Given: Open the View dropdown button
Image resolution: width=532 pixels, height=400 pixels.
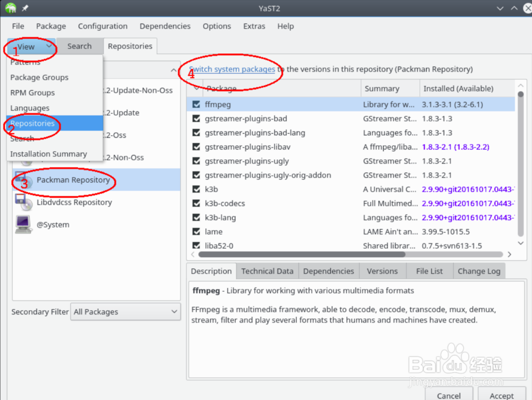Looking at the screenshot, I should pyautogui.click(x=31, y=46).
